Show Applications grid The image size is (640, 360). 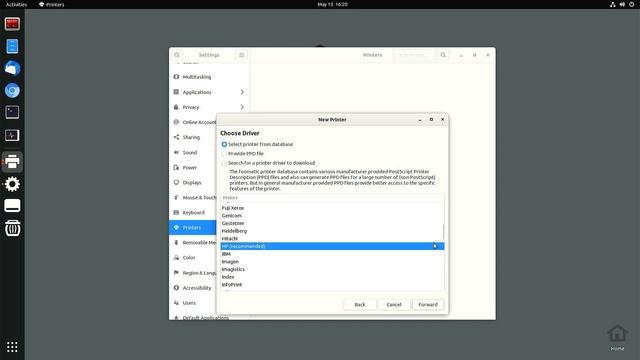12,347
